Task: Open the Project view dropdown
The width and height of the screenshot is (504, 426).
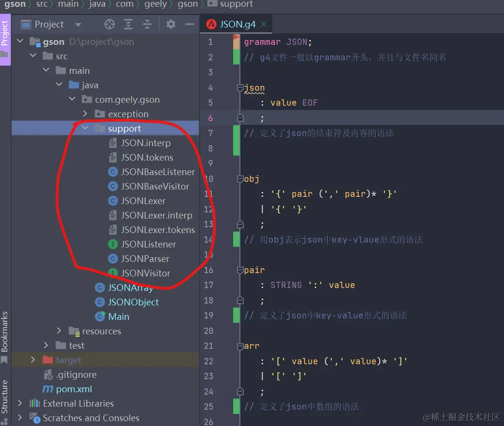Action: (78, 25)
